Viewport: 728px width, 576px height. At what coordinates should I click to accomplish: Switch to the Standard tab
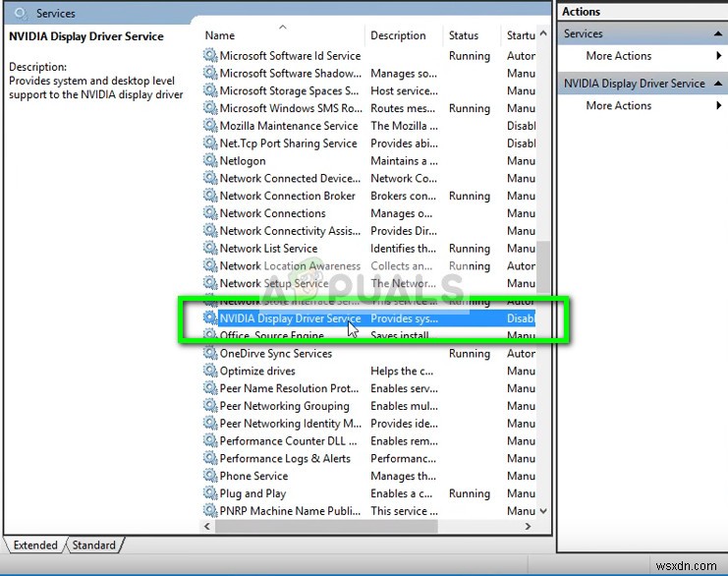click(93, 545)
